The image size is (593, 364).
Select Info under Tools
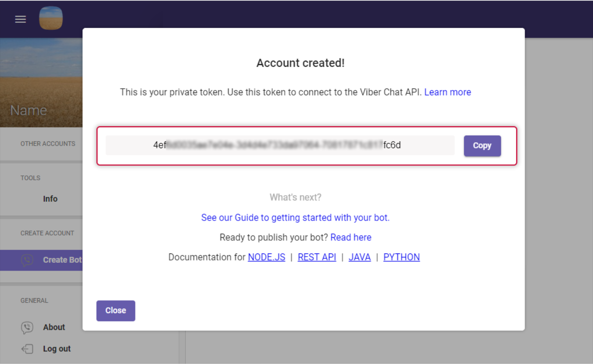pos(50,199)
